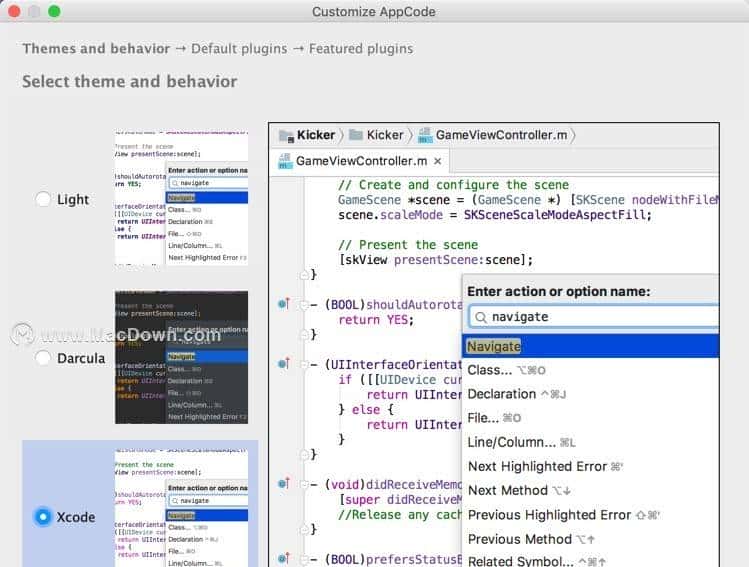Collapse the UIInterfaceOrientation method fold marker
The image size is (749, 567).
point(304,365)
